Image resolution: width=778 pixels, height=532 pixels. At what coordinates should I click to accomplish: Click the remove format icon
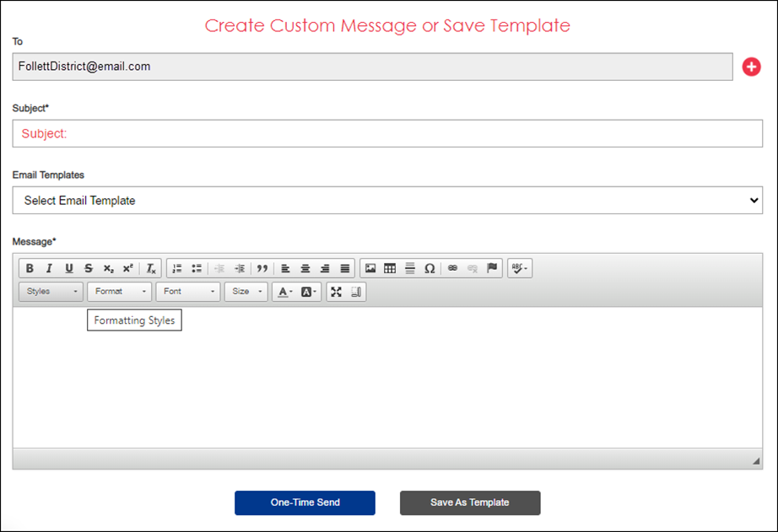point(151,269)
